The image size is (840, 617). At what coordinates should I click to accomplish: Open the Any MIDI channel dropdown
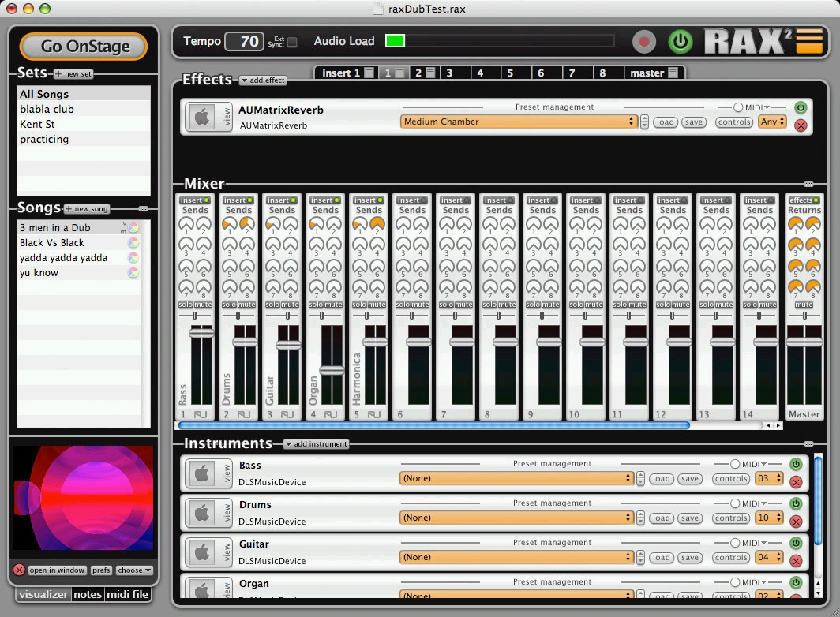point(772,122)
